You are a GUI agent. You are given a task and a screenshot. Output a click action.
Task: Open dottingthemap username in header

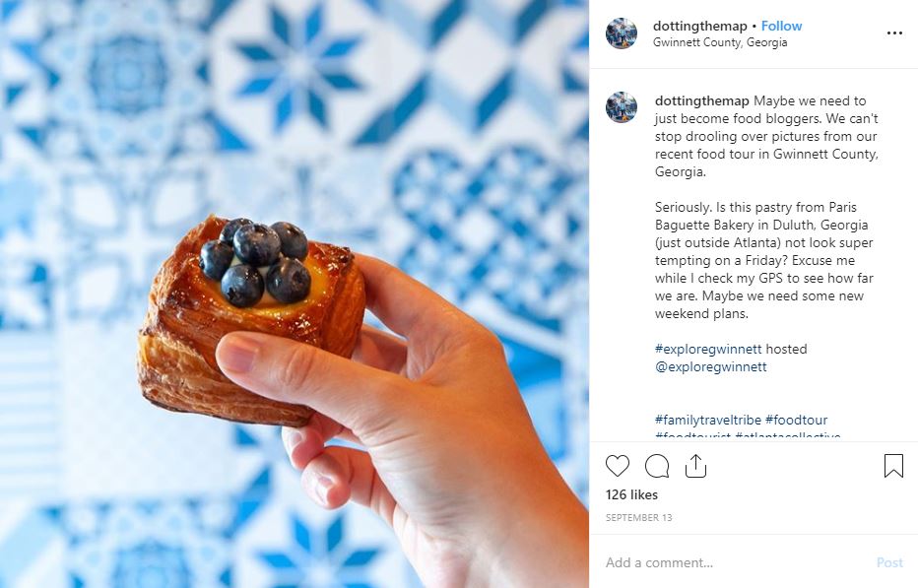pyautogui.click(x=699, y=27)
